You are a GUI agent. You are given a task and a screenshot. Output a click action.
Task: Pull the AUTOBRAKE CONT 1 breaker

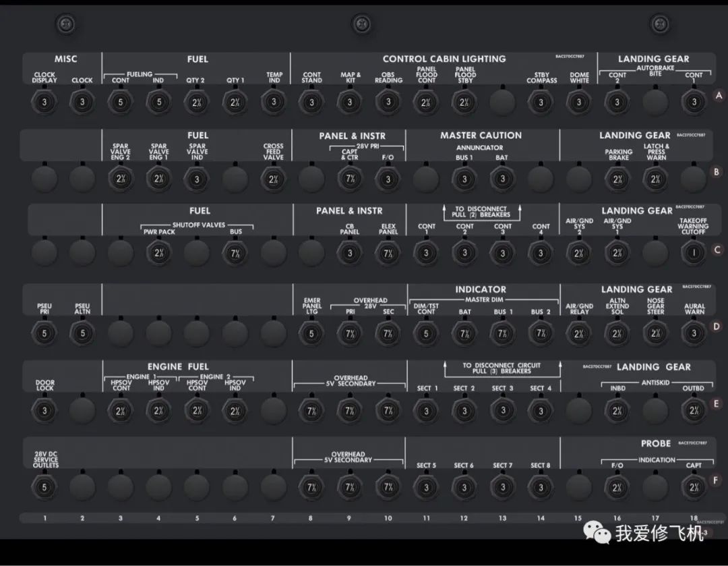pyautogui.click(x=694, y=102)
